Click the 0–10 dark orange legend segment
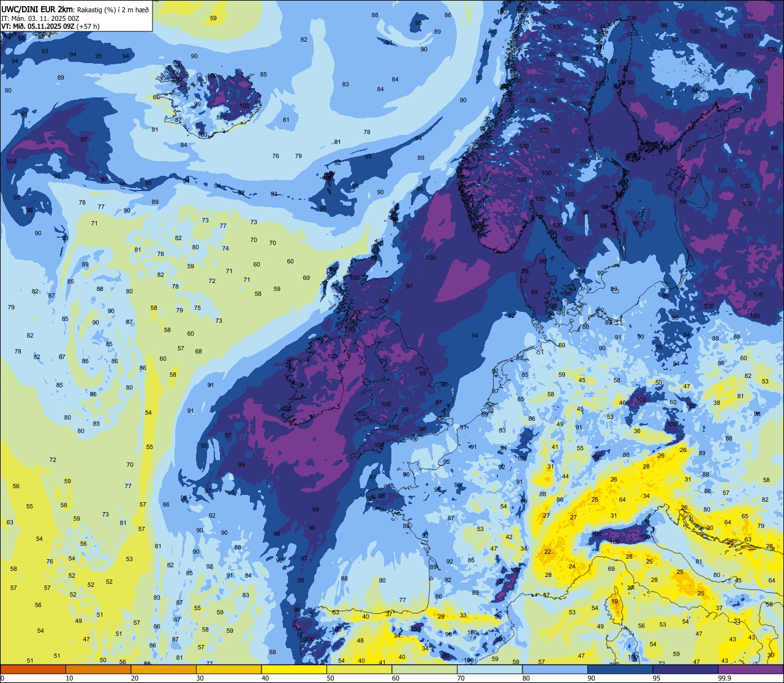 [x=33, y=670]
